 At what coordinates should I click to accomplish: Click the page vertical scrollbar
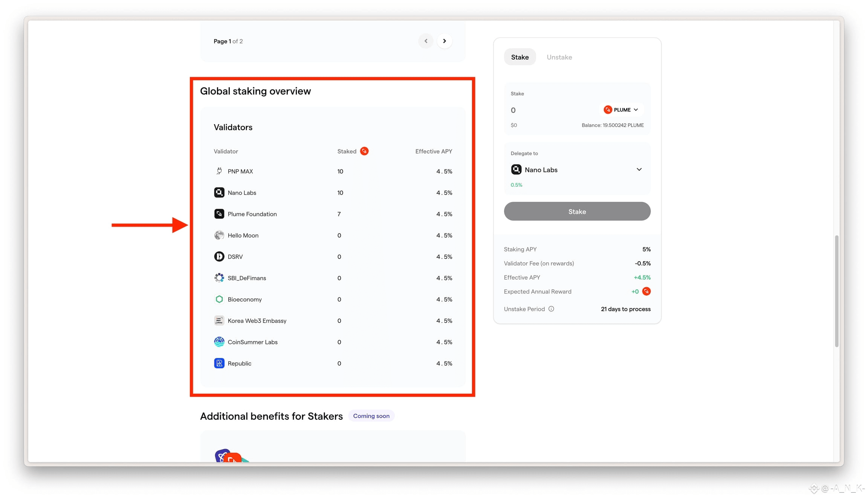pos(836,291)
